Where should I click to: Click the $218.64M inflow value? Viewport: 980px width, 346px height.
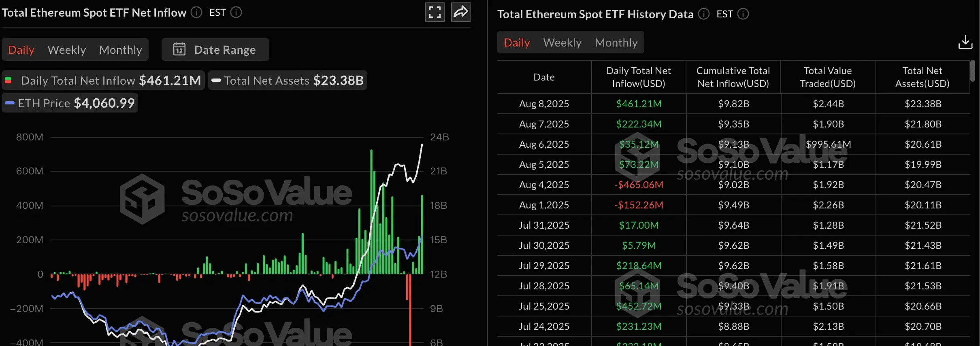pyautogui.click(x=639, y=265)
